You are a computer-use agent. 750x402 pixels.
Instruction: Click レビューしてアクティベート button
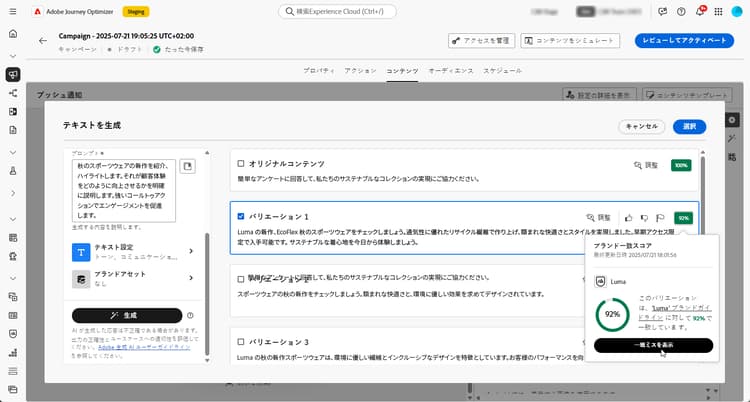[684, 41]
